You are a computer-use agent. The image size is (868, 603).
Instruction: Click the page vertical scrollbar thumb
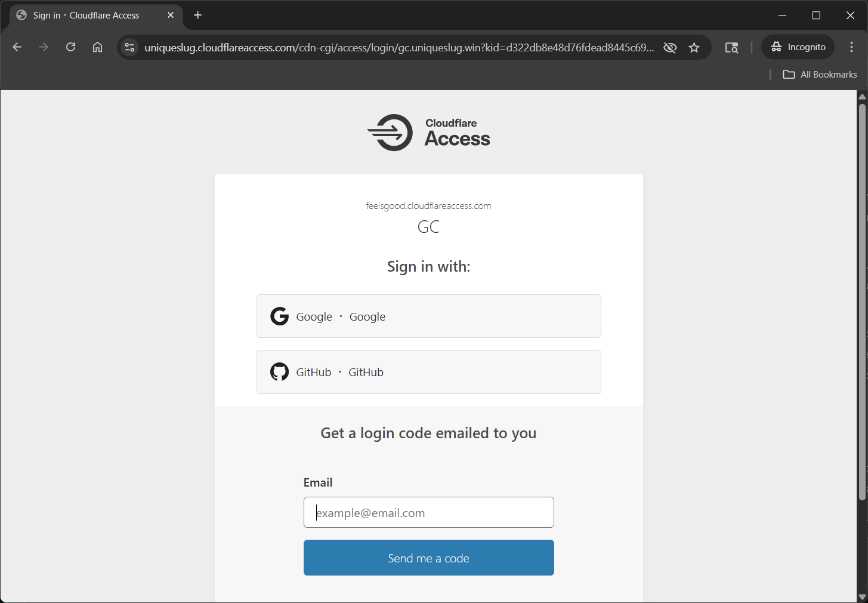point(862,301)
